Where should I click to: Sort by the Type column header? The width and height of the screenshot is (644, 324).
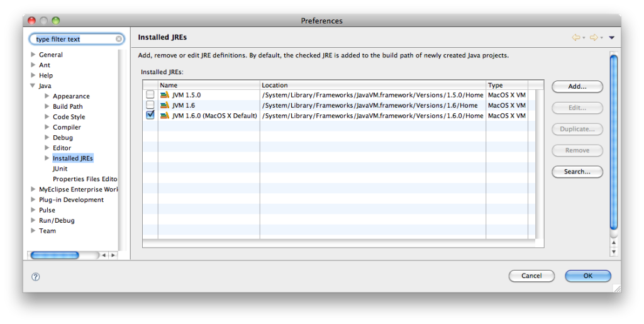tap(507, 85)
